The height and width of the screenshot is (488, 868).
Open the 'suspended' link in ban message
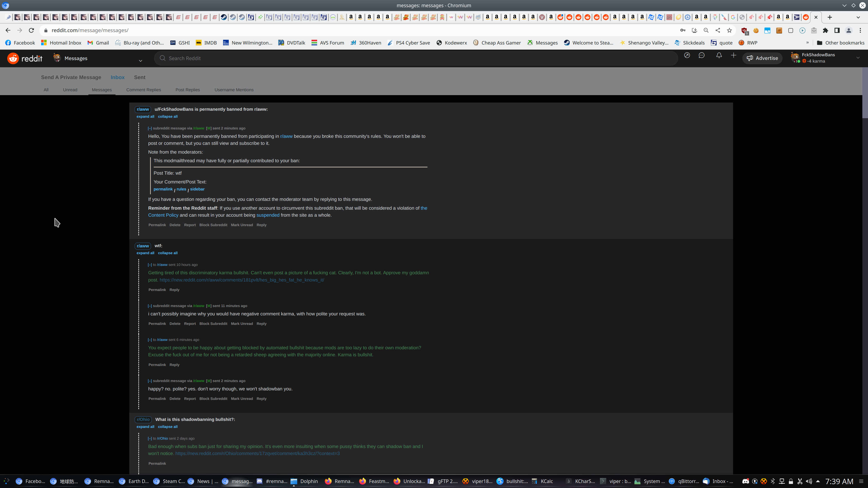[268, 215]
